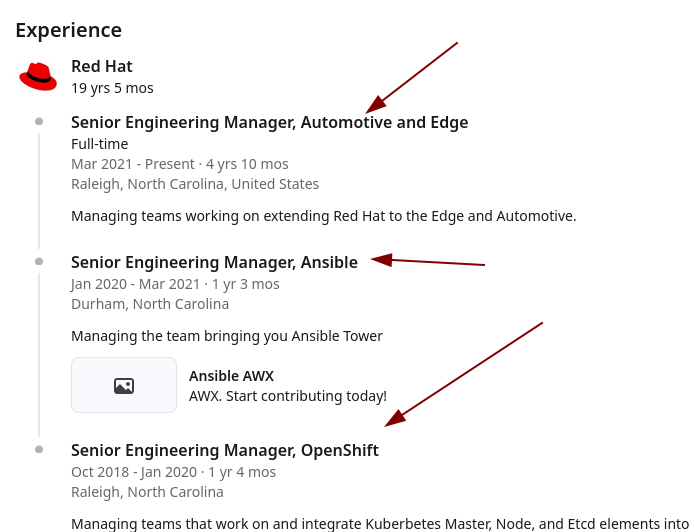Image resolution: width=694 pixels, height=532 pixels.
Task: Click the AWX. Start contributing today! caption
Action: pyautogui.click(x=287, y=396)
